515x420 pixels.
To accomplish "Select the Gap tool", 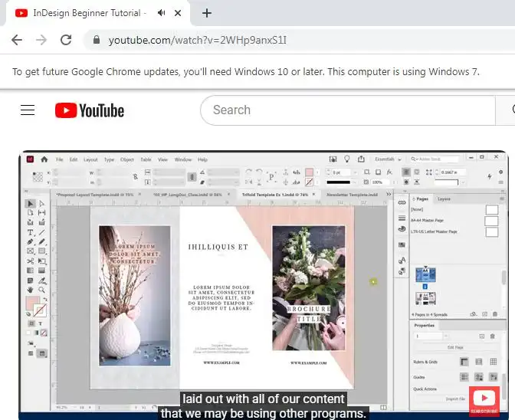I will click(41, 213).
